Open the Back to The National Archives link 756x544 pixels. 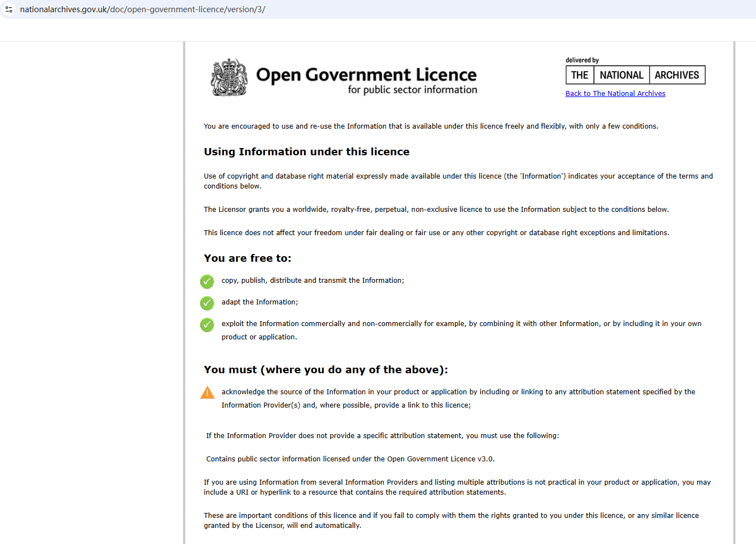pyautogui.click(x=615, y=94)
